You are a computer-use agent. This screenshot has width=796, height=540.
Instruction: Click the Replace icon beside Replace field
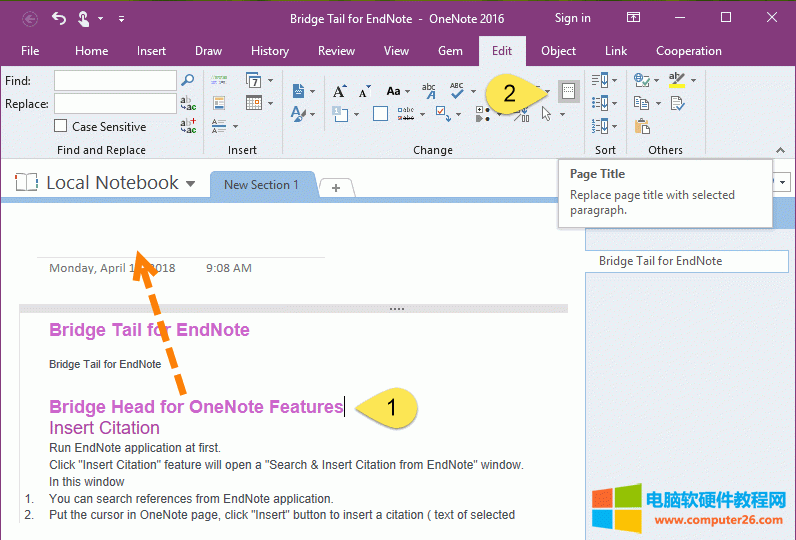coord(188,103)
